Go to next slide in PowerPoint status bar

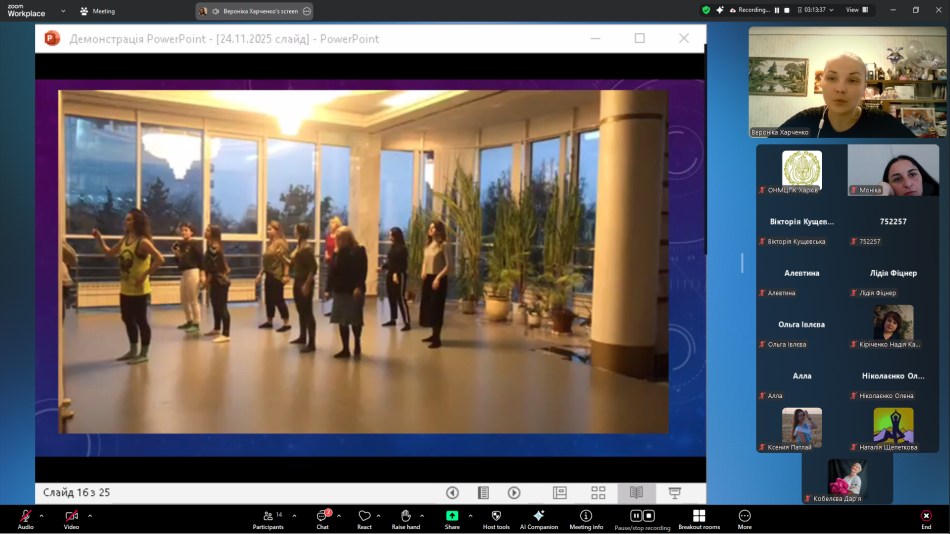(514, 493)
